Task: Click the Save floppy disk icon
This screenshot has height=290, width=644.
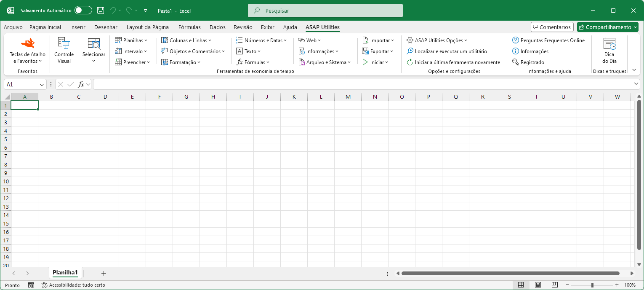Action: pyautogui.click(x=101, y=11)
